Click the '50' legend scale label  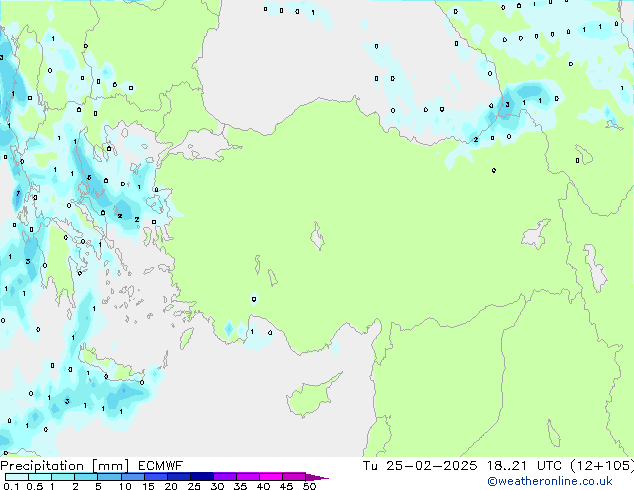point(309,486)
